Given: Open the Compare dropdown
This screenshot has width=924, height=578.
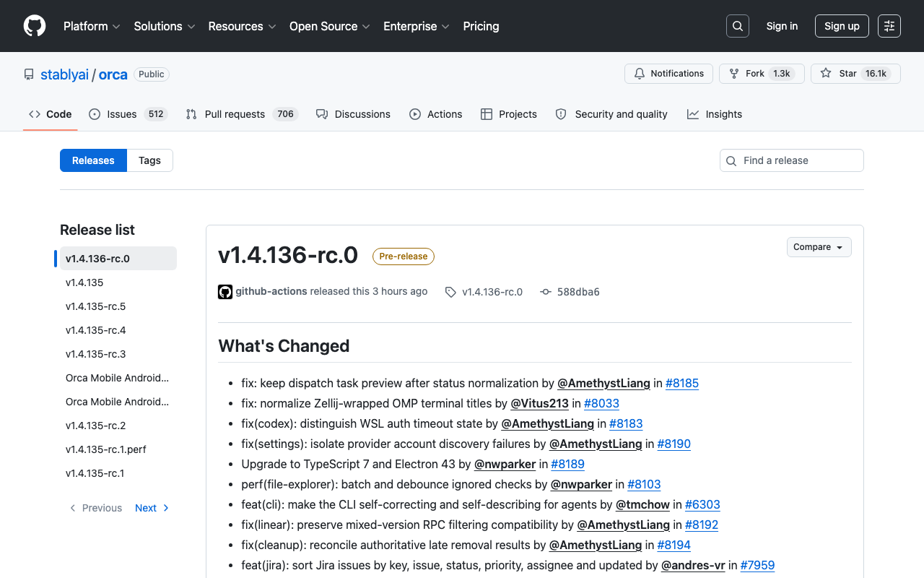Looking at the screenshot, I should (x=819, y=247).
